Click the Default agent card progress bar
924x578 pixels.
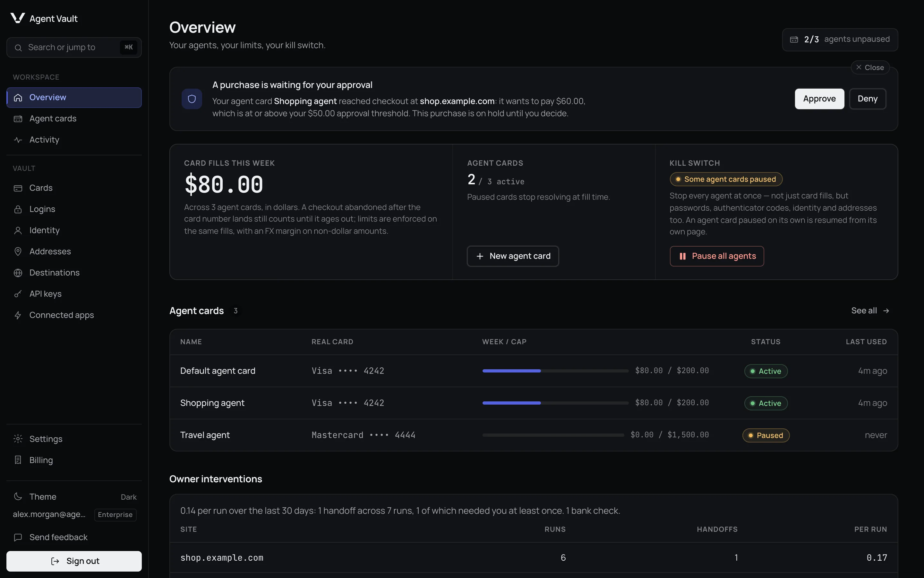555,371
